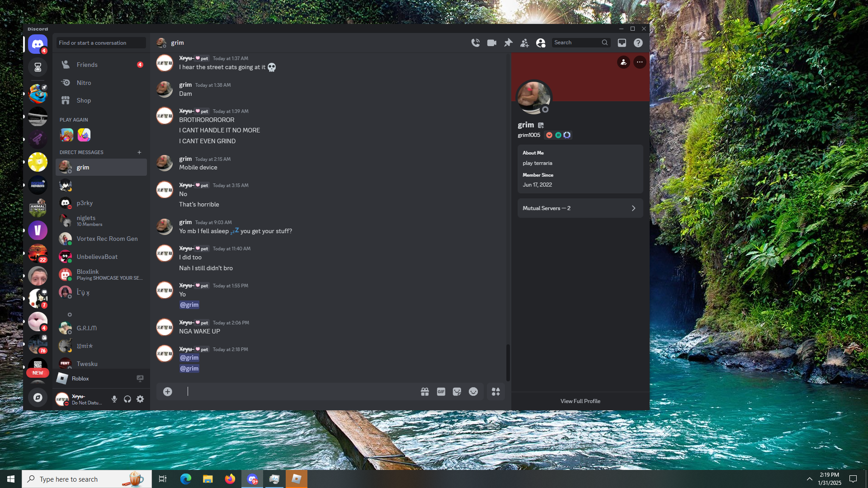
Task: Open Microsoft Edge from taskbar
Action: [186, 479]
